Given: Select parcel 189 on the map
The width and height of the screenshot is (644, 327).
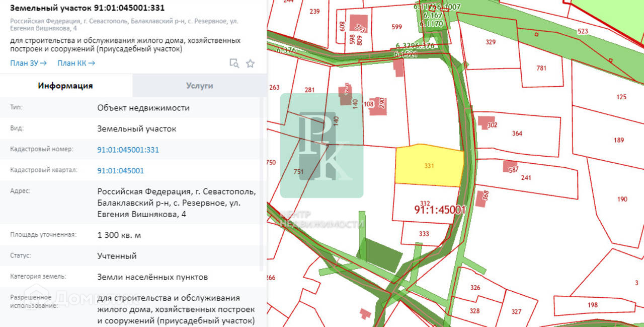Looking at the screenshot, I should coord(619,140).
